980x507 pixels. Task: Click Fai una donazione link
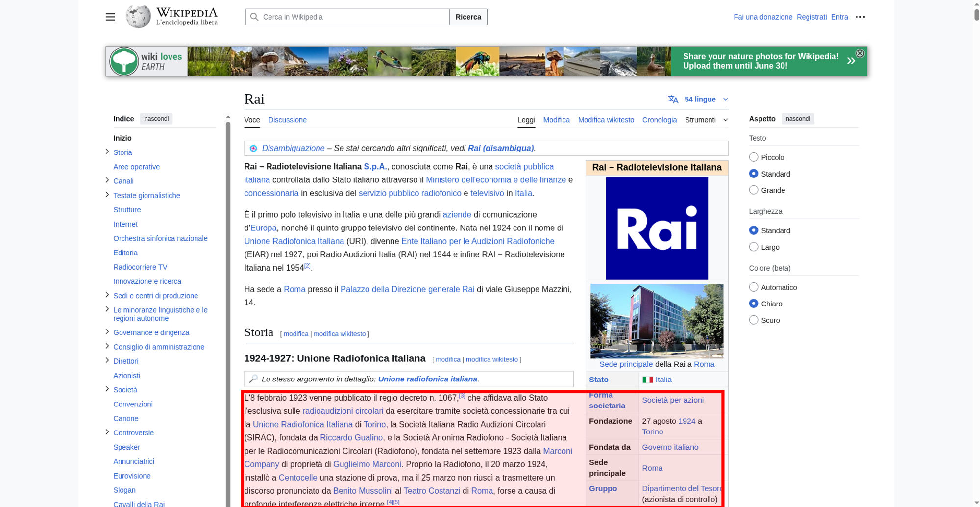tap(762, 17)
